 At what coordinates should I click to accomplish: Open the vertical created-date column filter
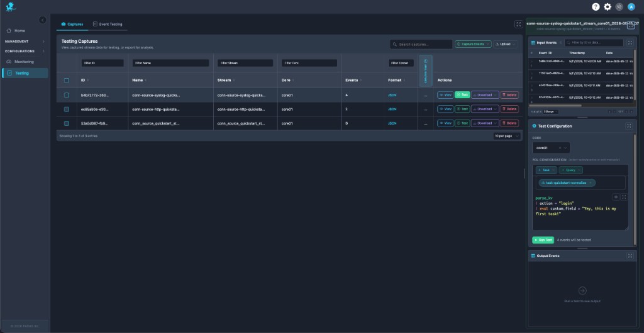coord(426,71)
